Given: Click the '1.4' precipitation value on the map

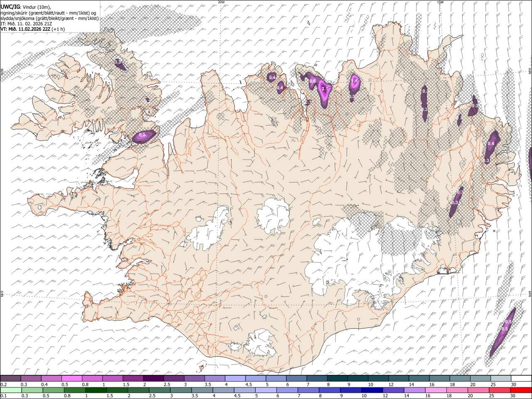Looking at the screenshot, I should pyautogui.click(x=355, y=81).
